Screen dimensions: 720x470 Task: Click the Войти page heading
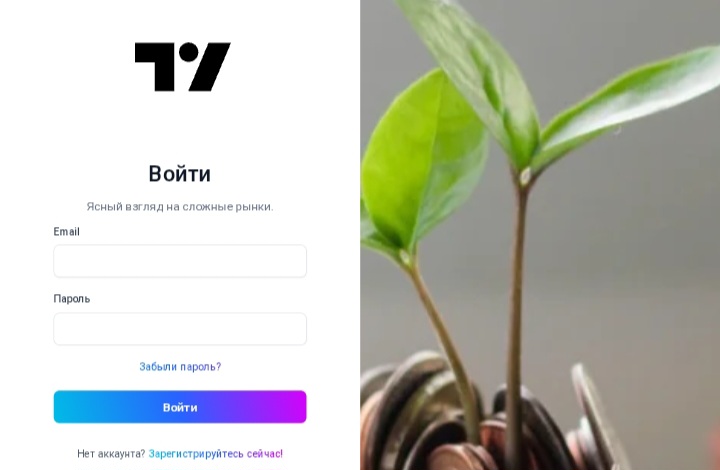180,174
